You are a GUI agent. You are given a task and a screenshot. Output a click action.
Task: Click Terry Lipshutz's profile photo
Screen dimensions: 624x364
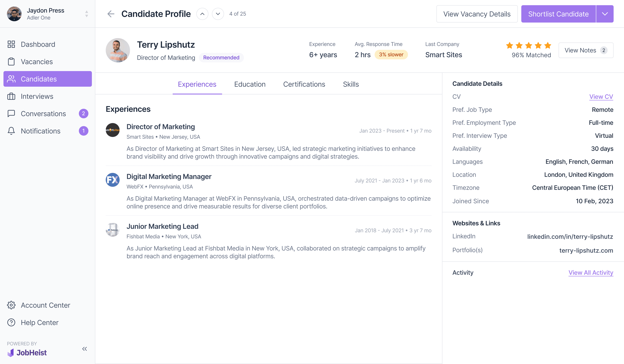click(x=118, y=50)
